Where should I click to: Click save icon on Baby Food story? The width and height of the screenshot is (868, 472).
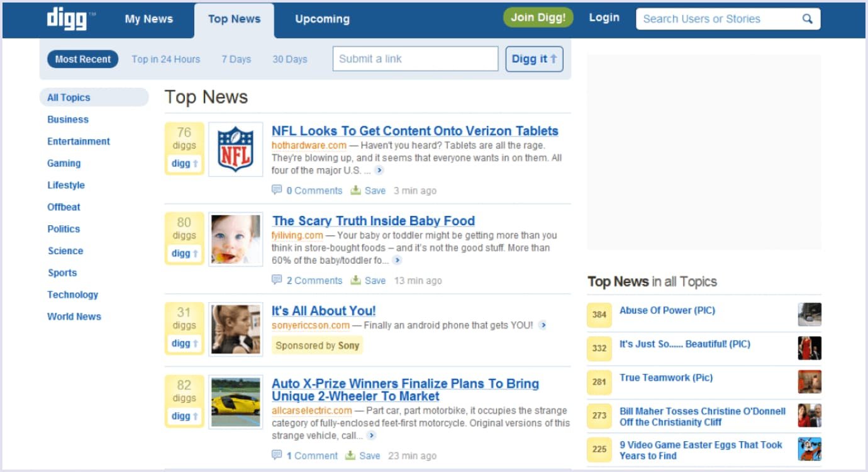356,280
